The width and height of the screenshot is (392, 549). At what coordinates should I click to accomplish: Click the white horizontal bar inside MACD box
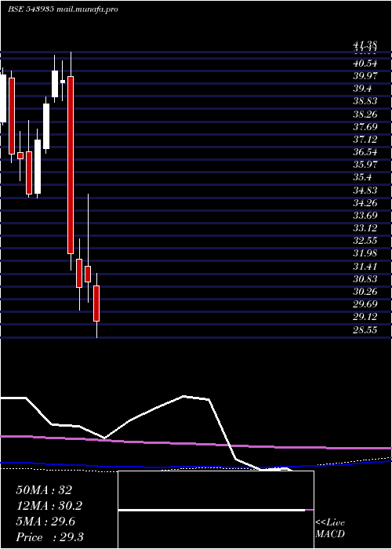tap(212, 510)
